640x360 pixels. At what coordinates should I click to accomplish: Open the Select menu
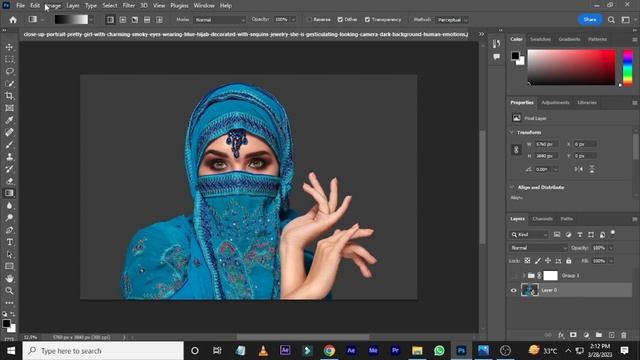109,6
